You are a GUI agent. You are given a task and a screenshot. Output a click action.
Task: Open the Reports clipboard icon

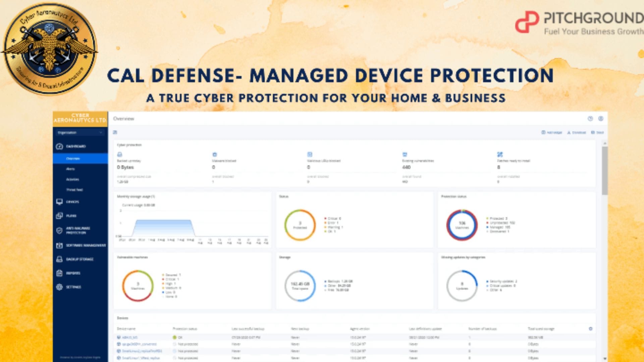pos(59,273)
